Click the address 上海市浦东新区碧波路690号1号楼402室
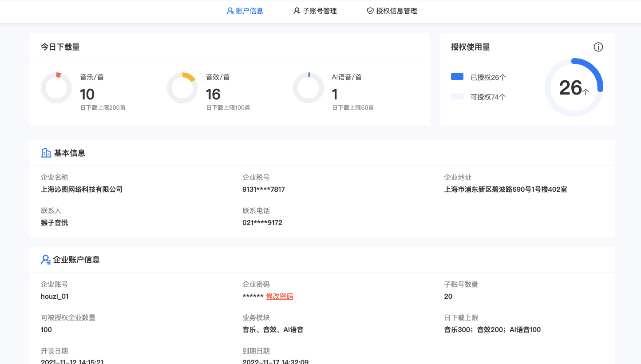 tap(506, 190)
